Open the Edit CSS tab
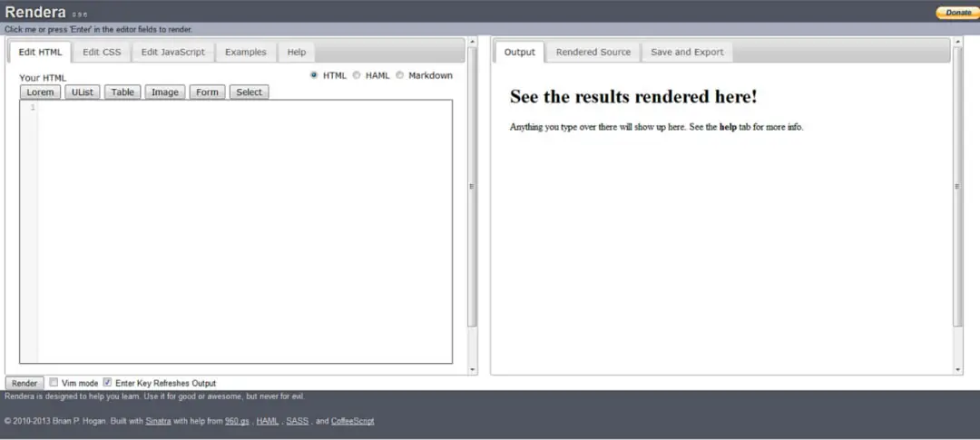This screenshot has width=980, height=440. (102, 53)
